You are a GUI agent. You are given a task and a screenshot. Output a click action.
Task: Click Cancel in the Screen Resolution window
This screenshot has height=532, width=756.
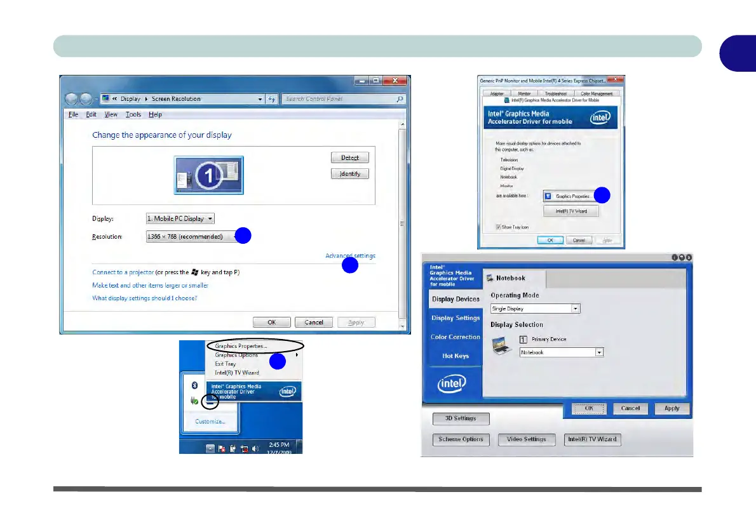pos(314,323)
